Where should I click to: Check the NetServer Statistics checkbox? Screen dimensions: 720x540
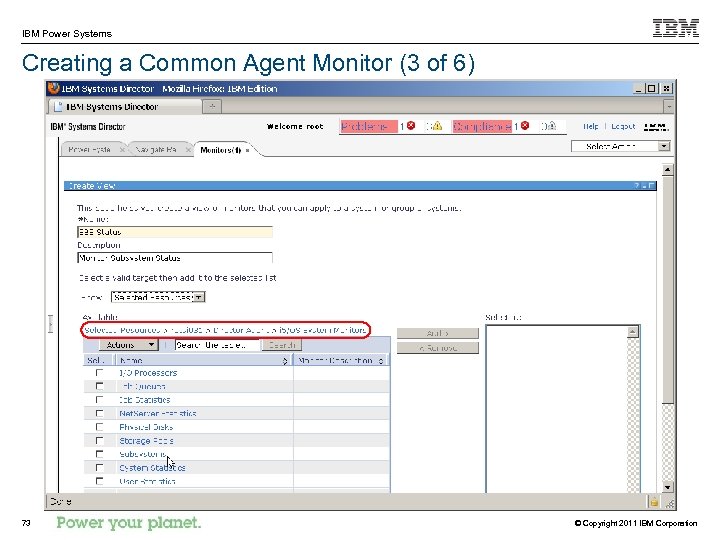(x=99, y=413)
